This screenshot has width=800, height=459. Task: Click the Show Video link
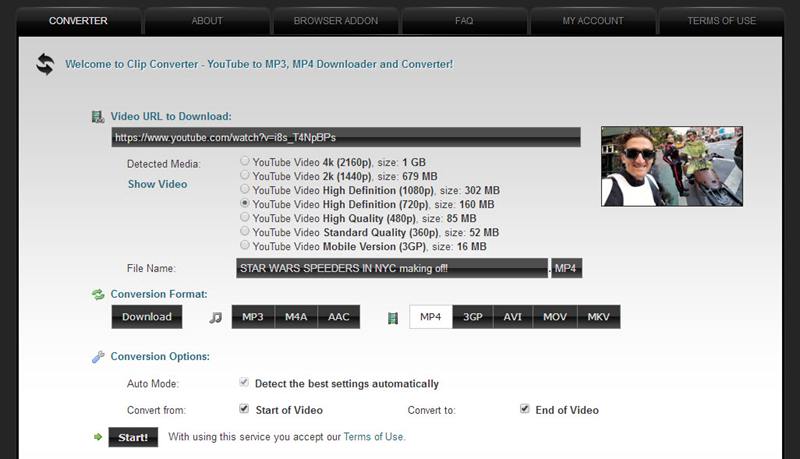click(158, 184)
